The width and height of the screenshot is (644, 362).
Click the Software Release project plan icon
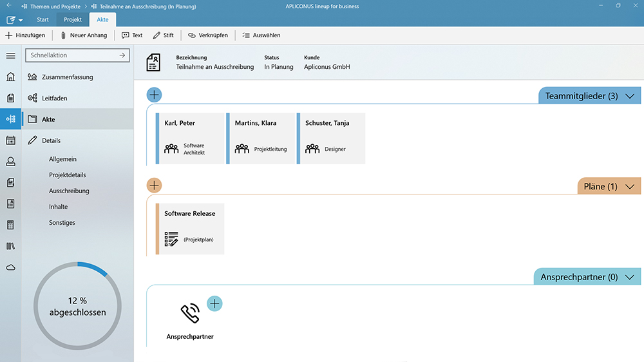[171, 239]
